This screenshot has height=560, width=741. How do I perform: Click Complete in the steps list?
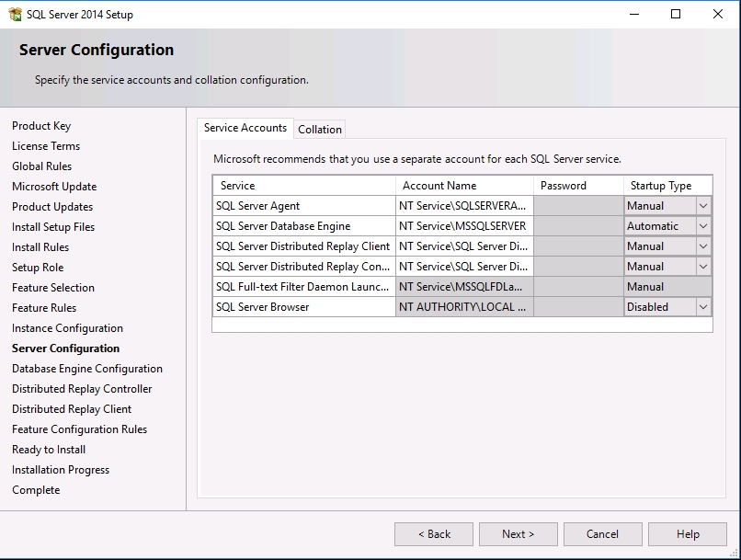pyautogui.click(x=36, y=490)
